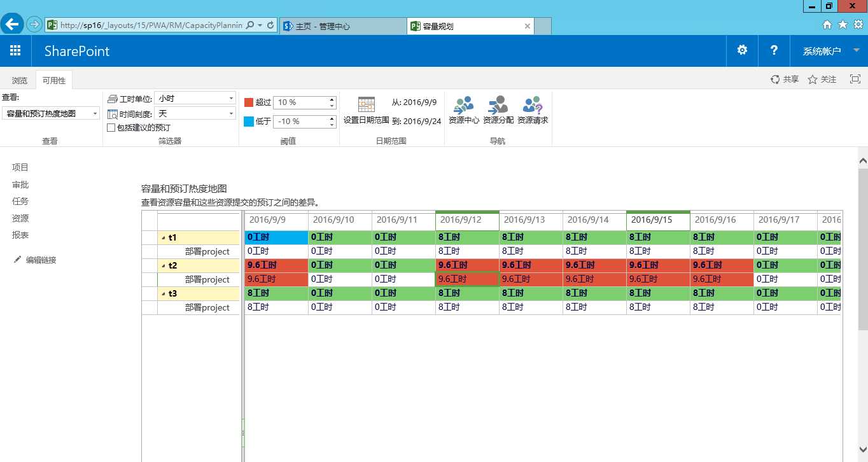This screenshot has width=868, height=462.
Task: Switch to 主页 - 管理中心 browser tab
Action: (x=344, y=26)
